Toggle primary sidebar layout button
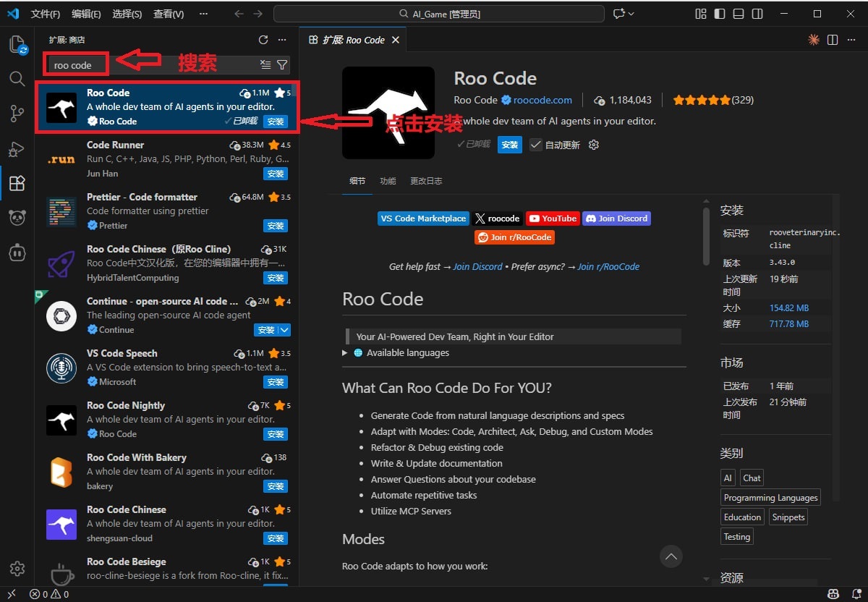This screenshot has height=602, width=868. coord(719,14)
